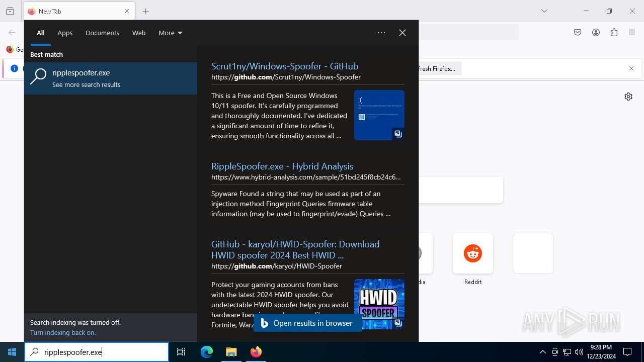Open the Firefox application menu
The height and width of the screenshot is (362, 644).
(x=632, y=33)
